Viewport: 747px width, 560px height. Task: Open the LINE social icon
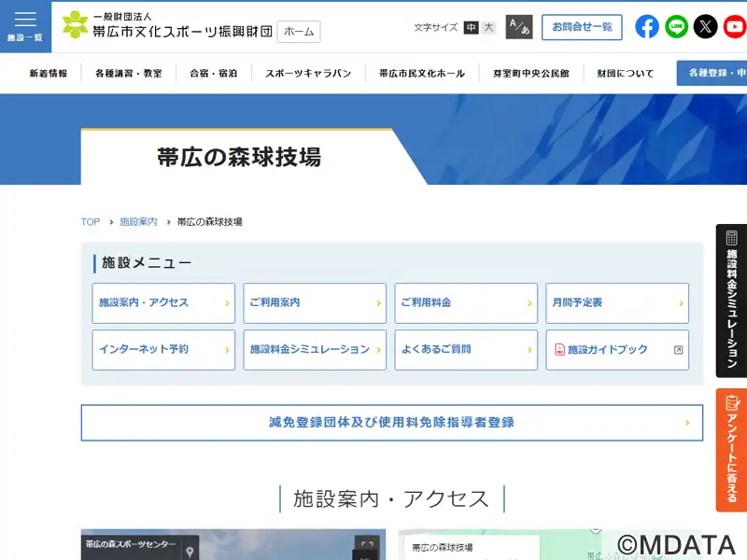tap(676, 27)
